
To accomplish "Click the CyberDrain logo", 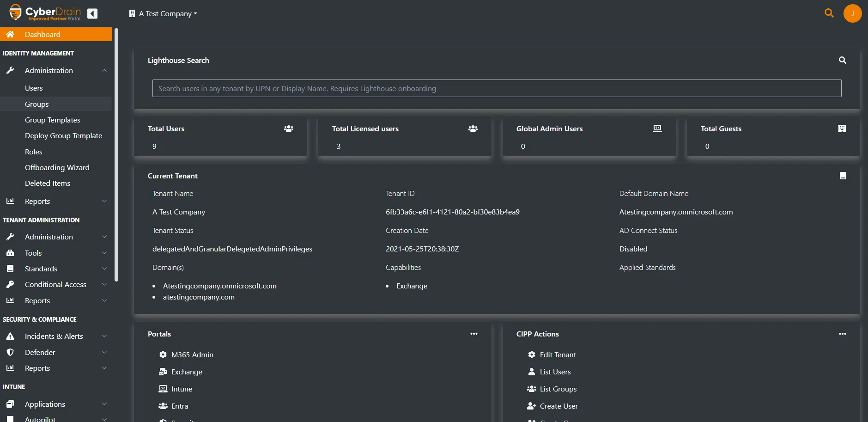I will click(45, 13).
